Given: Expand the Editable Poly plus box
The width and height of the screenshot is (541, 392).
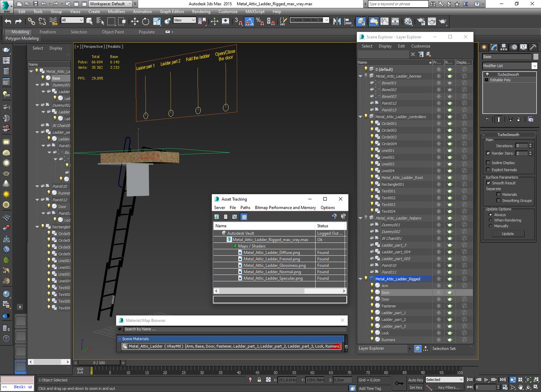Looking at the screenshot, I should point(487,80).
